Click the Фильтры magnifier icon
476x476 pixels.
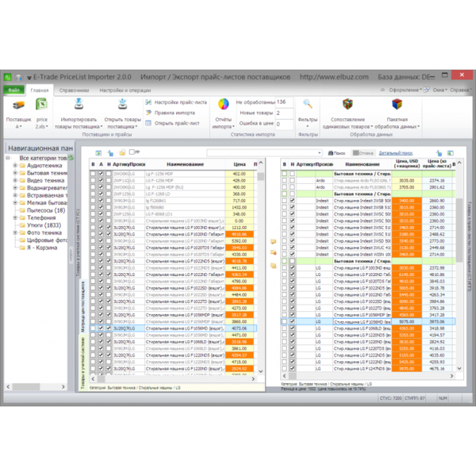(x=308, y=105)
